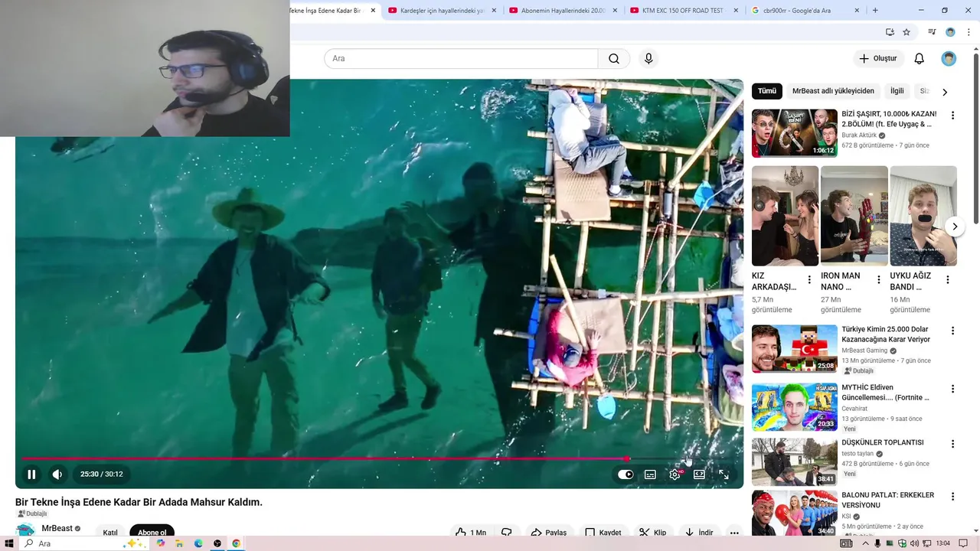The height and width of the screenshot is (551, 980).
Task: Click Klip clip button
Action: pos(653,533)
